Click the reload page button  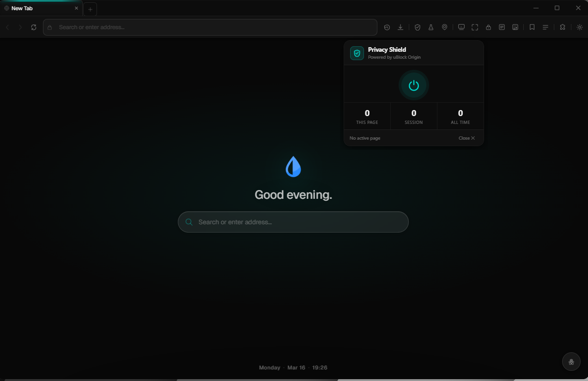coord(33,27)
